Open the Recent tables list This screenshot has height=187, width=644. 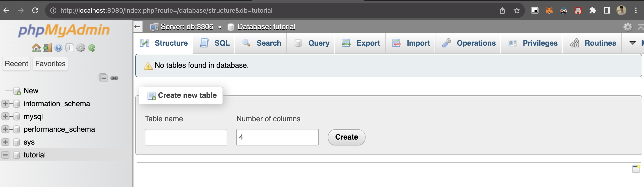point(16,64)
